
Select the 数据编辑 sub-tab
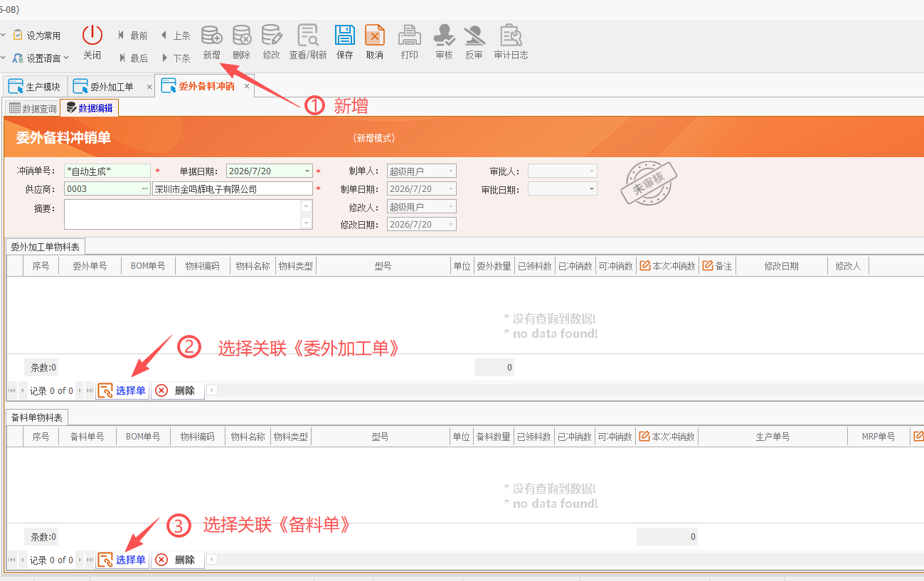90,108
